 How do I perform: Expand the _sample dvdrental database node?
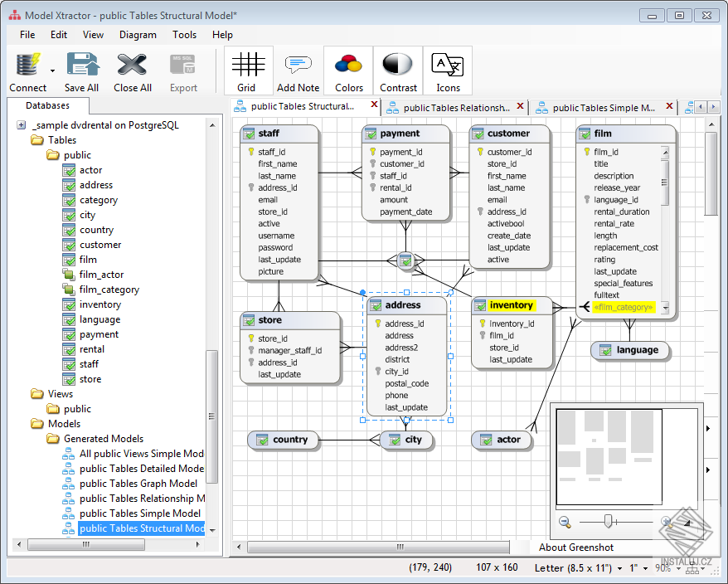coord(21,125)
